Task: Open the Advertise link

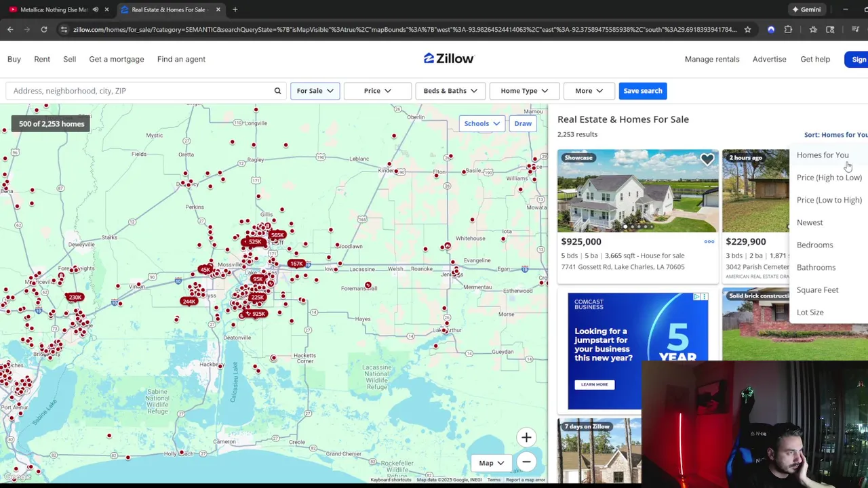Action: (769, 59)
